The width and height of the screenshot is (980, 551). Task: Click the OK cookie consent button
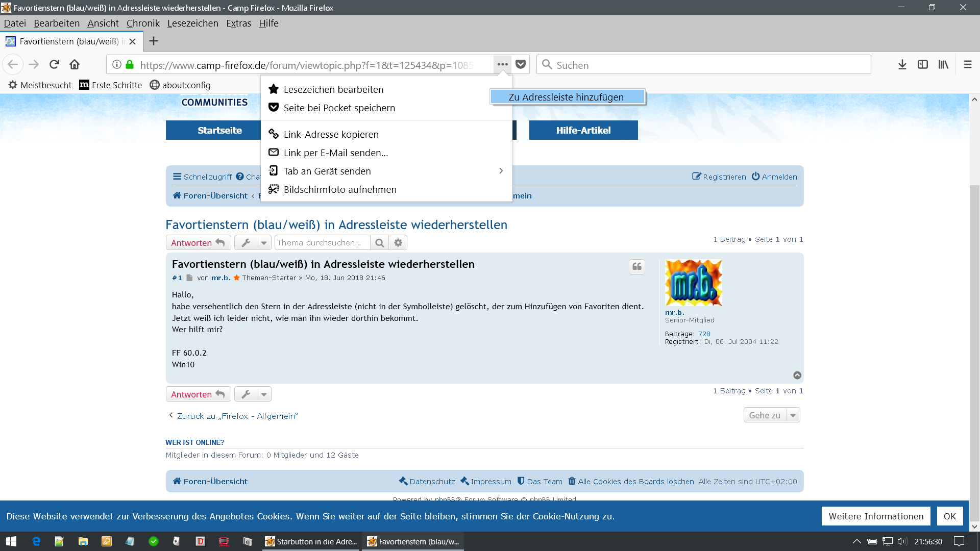click(949, 516)
